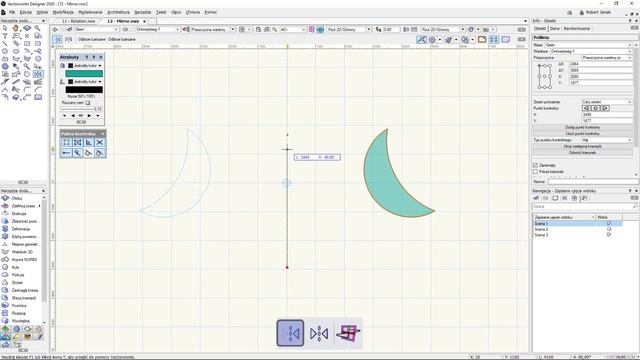Open Warstwa dropdown in Info panel
The image size is (640, 360).
tap(591, 51)
